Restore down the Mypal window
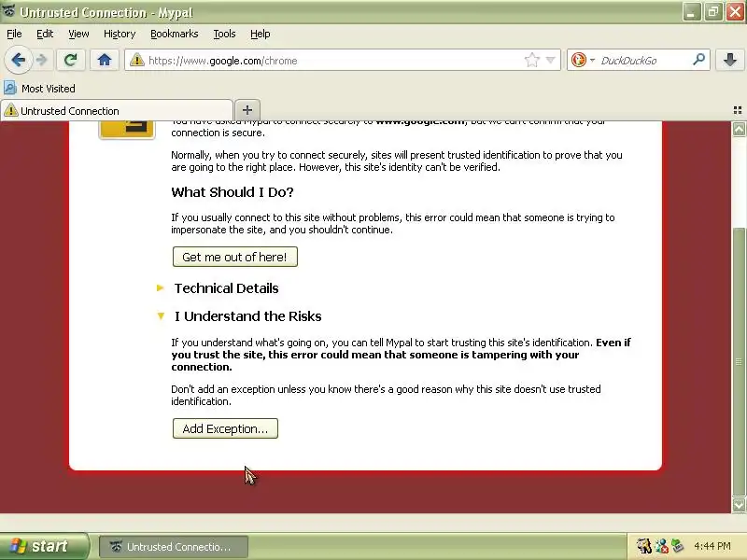 click(713, 12)
